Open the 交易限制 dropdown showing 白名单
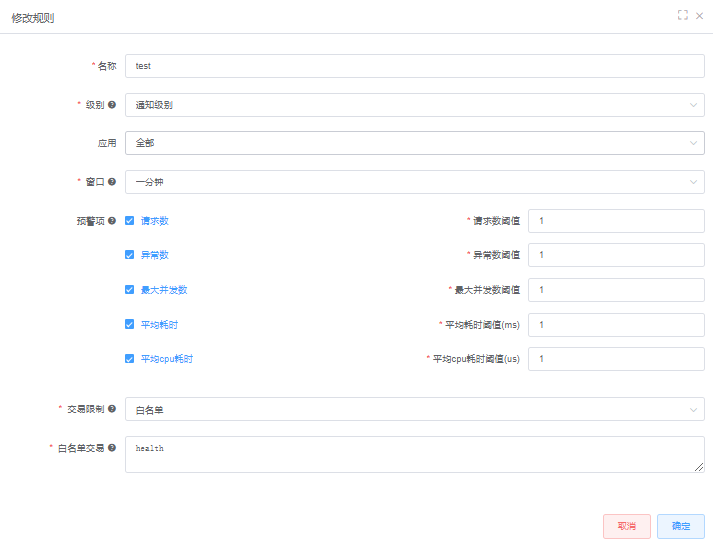Screen dimensions: 713x548 [415, 409]
